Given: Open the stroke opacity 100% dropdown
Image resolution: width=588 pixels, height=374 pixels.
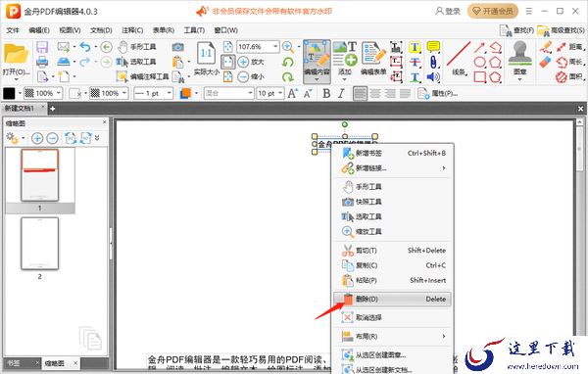Looking at the screenshot, I should (109, 93).
